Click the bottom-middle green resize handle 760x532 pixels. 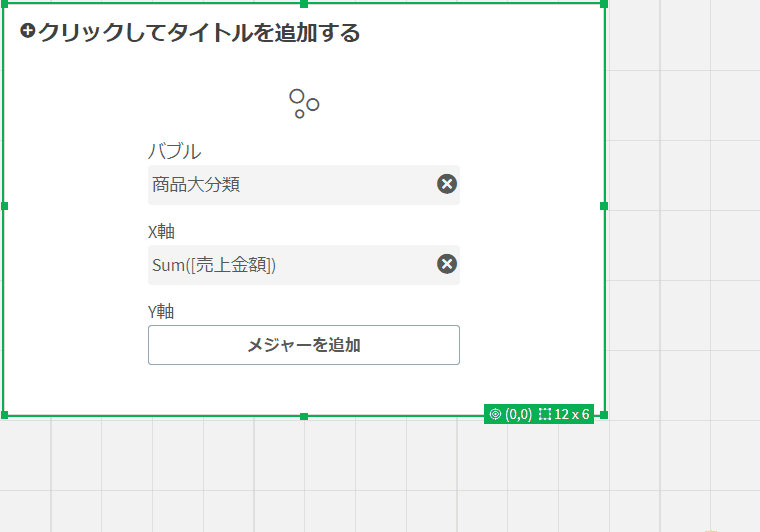(304, 416)
